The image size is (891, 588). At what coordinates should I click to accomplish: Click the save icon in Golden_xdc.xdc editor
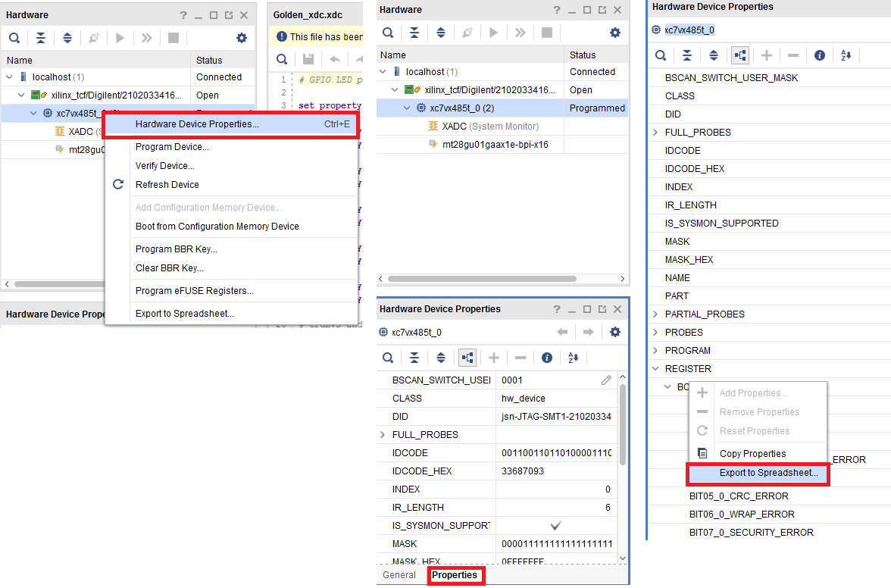pos(308,59)
